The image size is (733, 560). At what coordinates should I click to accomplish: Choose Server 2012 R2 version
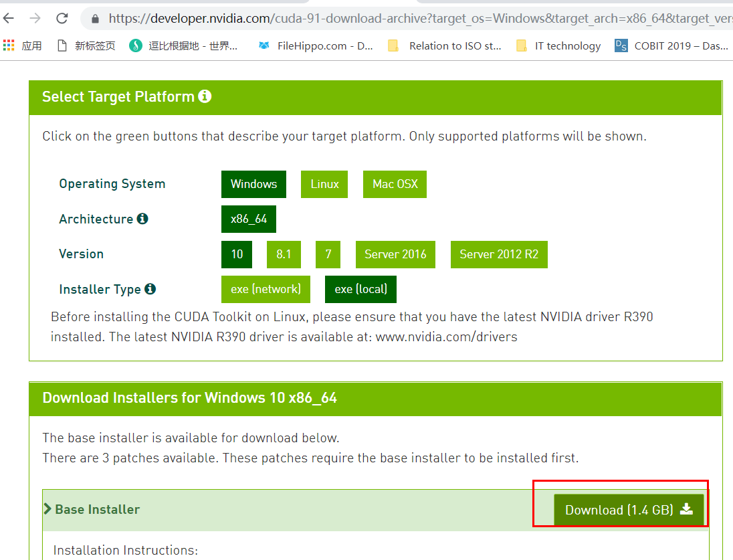point(500,254)
